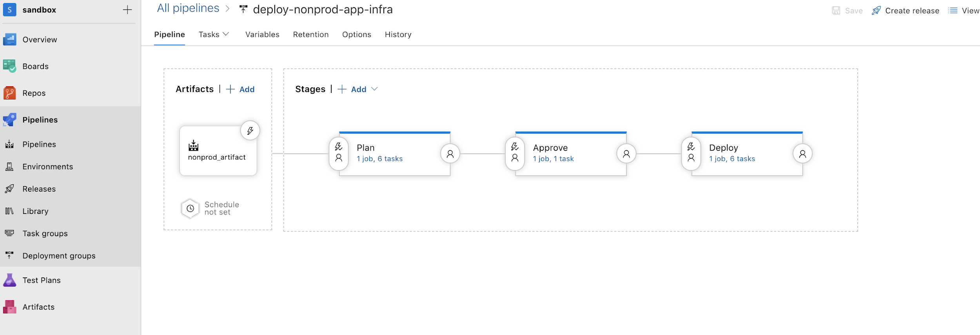
Task: Open Repos from the sidebar
Action: [34, 93]
